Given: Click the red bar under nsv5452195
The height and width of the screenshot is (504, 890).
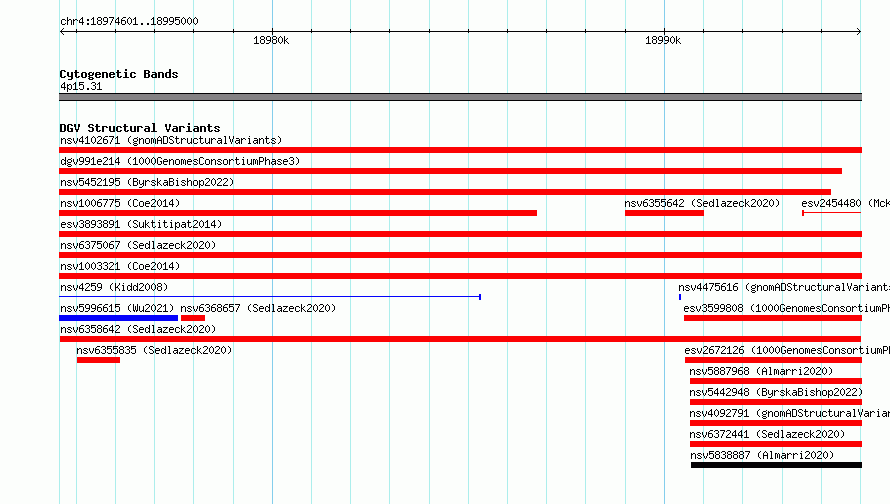Looking at the screenshot, I should click(445, 192).
